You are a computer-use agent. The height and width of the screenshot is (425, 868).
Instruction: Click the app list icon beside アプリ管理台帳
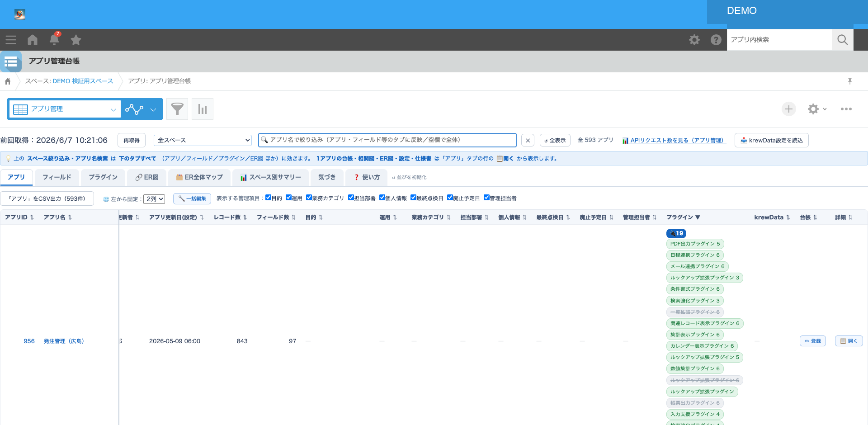coord(11,61)
